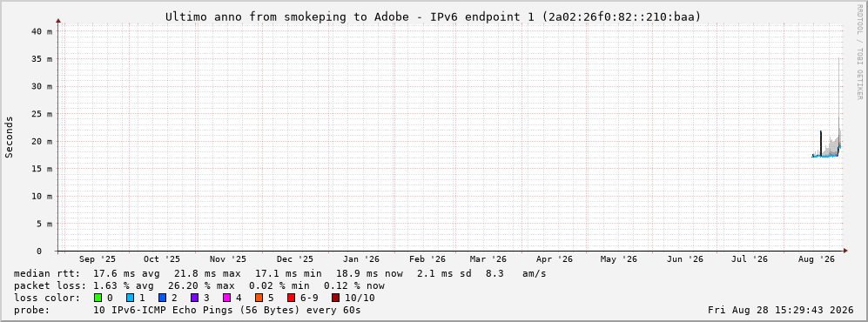The width and height of the screenshot is (868, 322).
Task: Click the Aug '26 axis label
Action: coord(816,259)
